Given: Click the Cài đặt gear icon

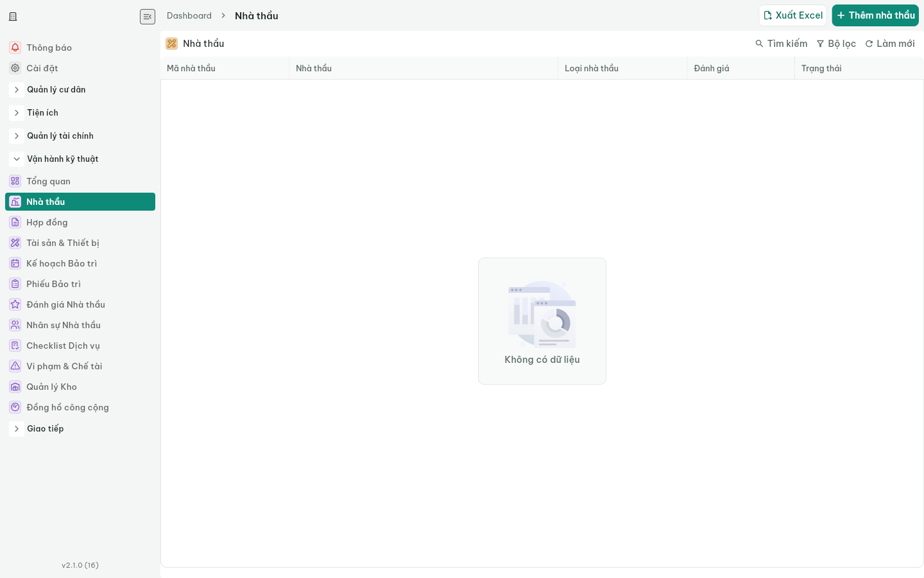Looking at the screenshot, I should coord(15,68).
